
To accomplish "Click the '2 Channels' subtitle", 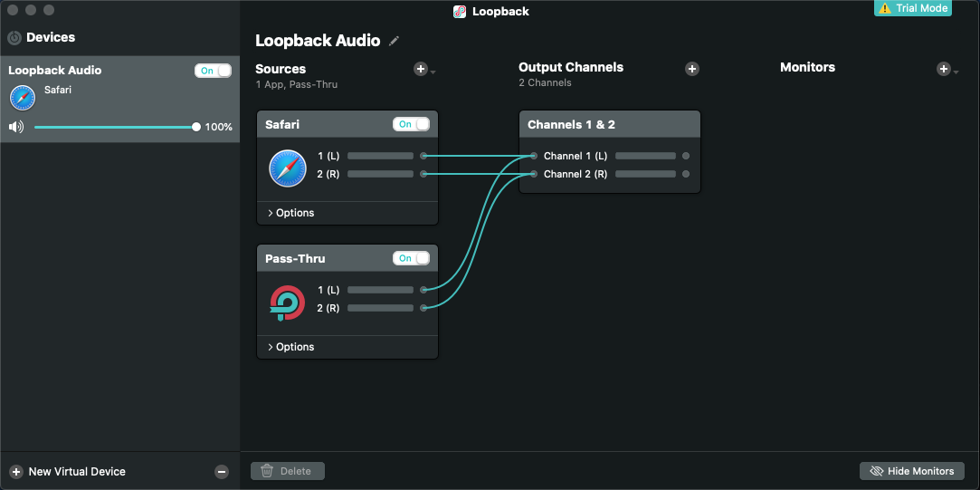I will click(x=545, y=82).
